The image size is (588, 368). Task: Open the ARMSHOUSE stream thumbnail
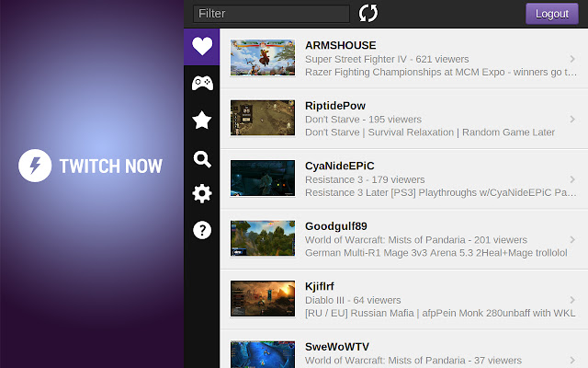tap(263, 58)
